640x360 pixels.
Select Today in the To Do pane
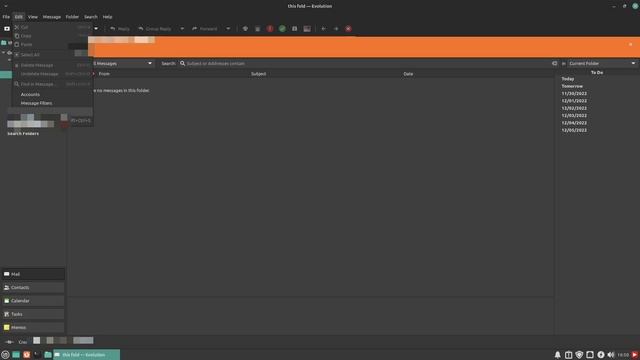tap(568, 79)
